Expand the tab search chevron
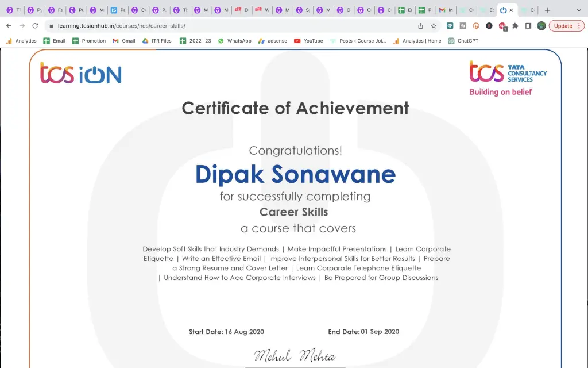588x368 pixels. point(579,10)
